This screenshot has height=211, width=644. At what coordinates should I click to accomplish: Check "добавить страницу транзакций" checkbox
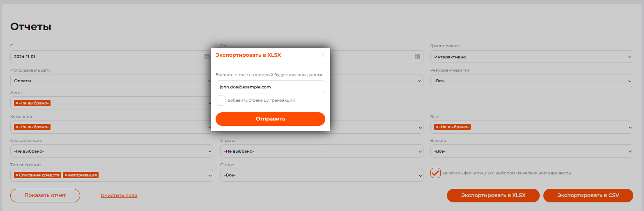(x=221, y=100)
